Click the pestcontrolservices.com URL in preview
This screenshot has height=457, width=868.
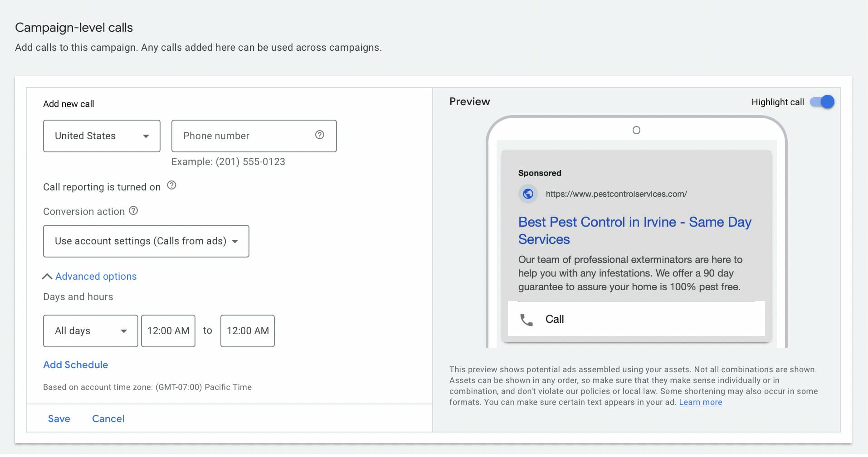[x=616, y=194]
